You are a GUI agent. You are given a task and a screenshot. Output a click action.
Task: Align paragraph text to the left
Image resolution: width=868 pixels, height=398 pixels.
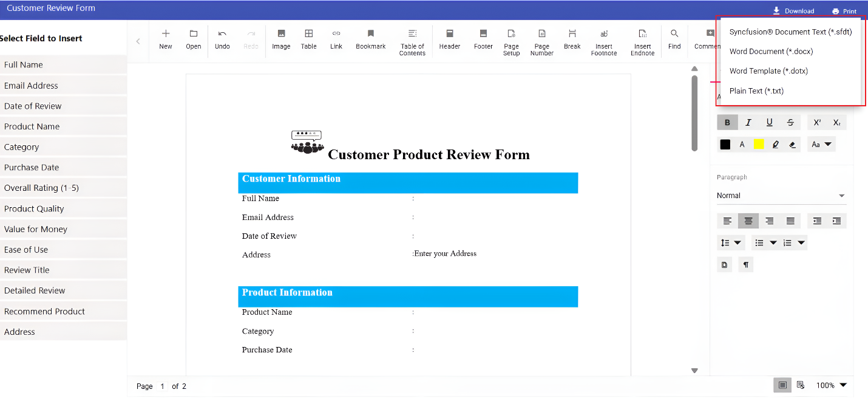(x=727, y=221)
